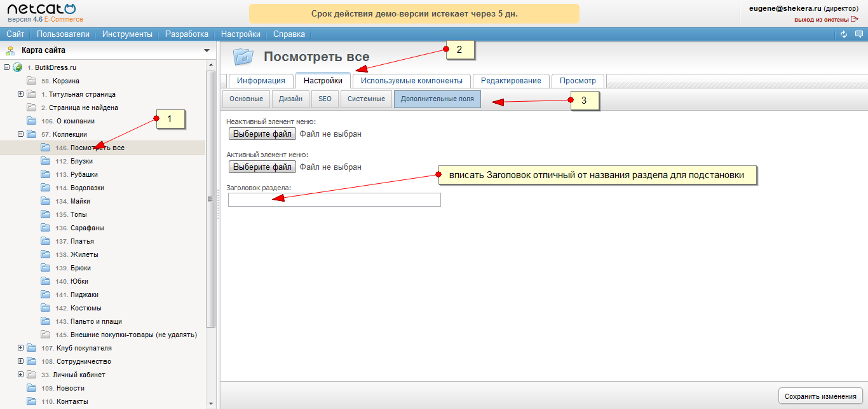Open the Справка menu

[x=289, y=34]
